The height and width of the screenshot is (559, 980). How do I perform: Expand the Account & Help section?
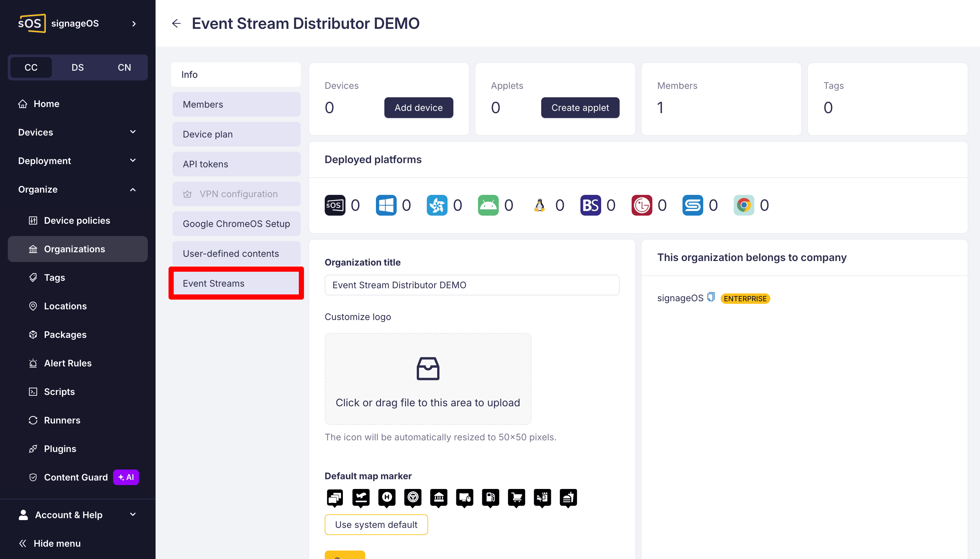[77, 515]
